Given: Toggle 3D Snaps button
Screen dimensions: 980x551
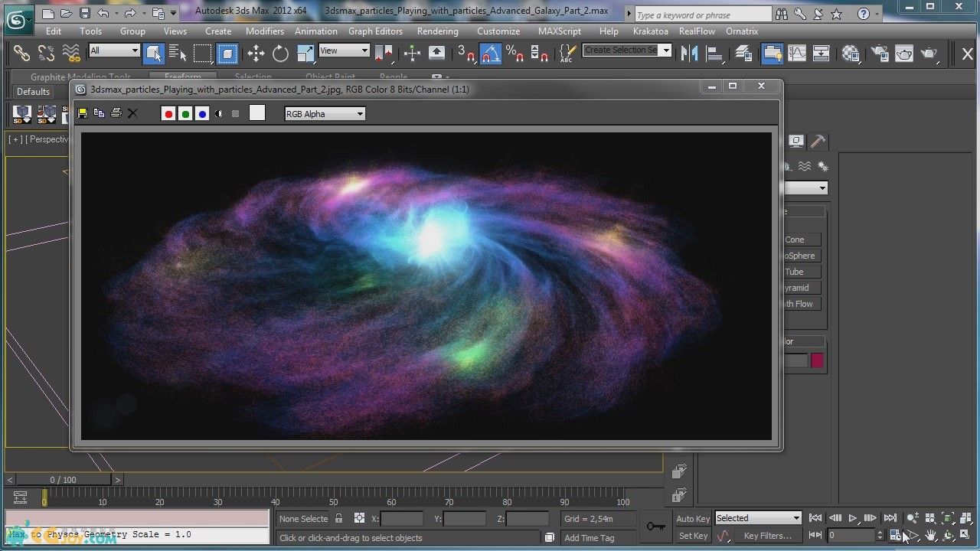Looking at the screenshot, I should click(x=466, y=53).
